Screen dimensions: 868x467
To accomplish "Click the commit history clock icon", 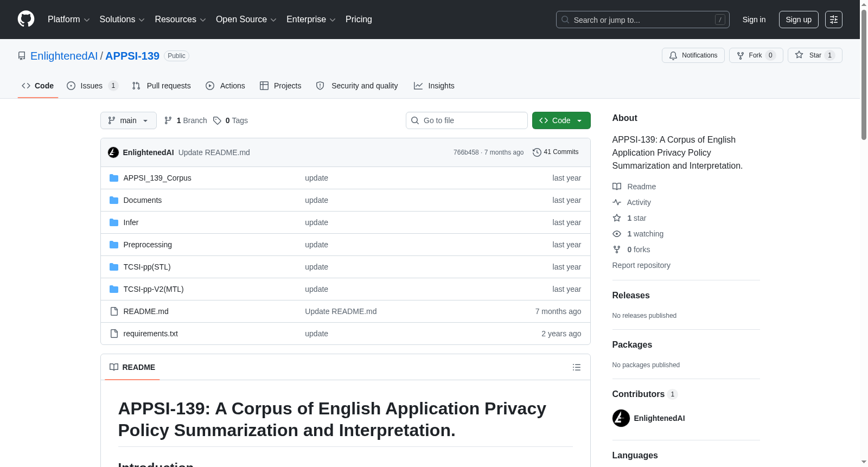I will 537,152.
